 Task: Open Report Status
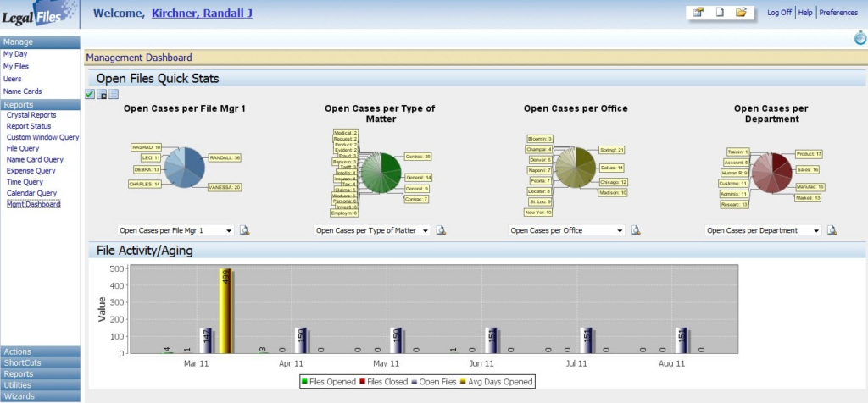tap(29, 126)
